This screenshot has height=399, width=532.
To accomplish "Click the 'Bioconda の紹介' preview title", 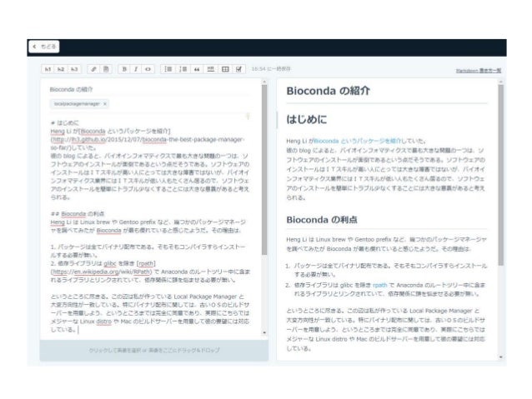I will [x=328, y=91].
